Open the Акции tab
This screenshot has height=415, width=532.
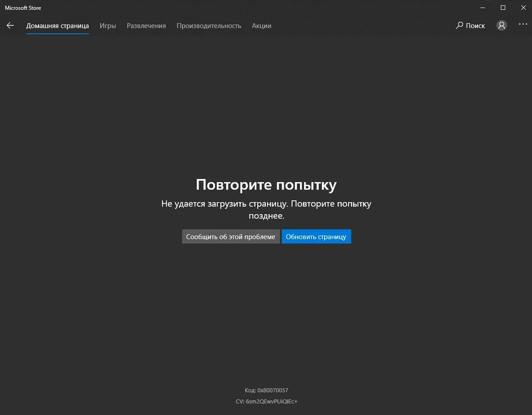[261, 26]
